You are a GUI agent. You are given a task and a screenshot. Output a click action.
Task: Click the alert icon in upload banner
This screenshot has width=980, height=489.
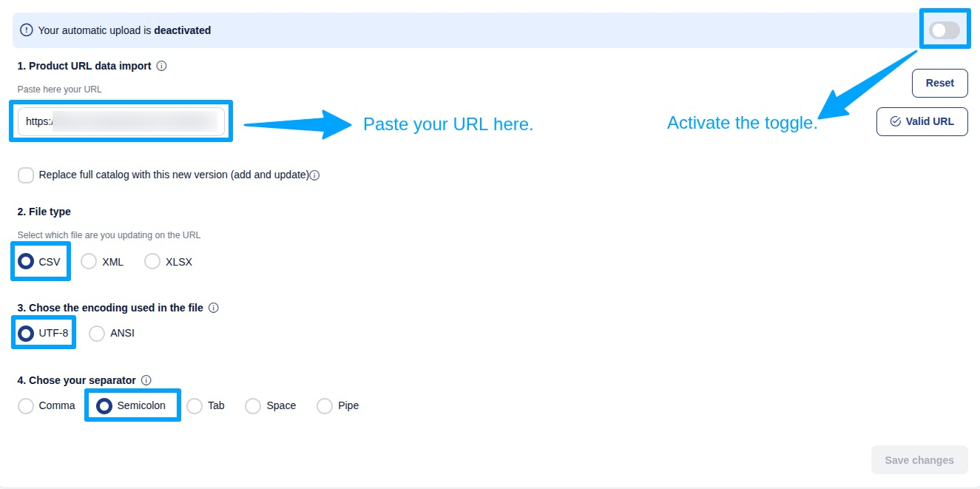coord(27,30)
